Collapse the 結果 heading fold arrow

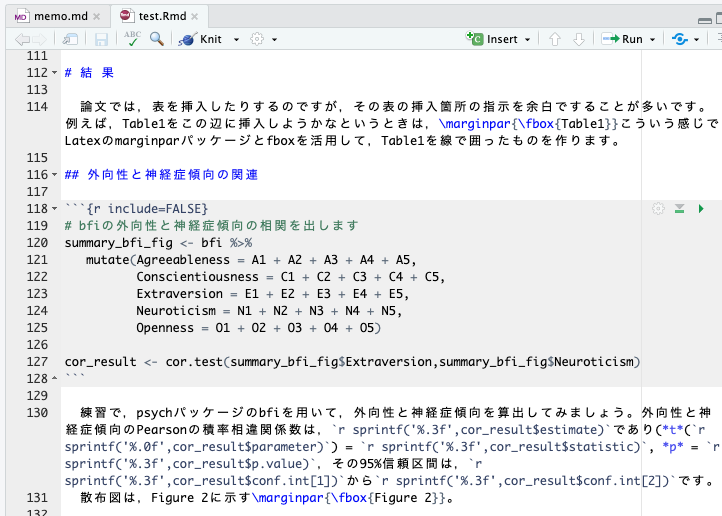pyautogui.click(x=54, y=73)
